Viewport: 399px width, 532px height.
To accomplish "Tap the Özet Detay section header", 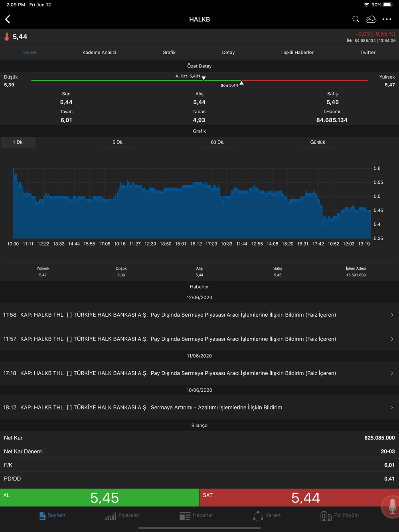I will coord(199,66).
